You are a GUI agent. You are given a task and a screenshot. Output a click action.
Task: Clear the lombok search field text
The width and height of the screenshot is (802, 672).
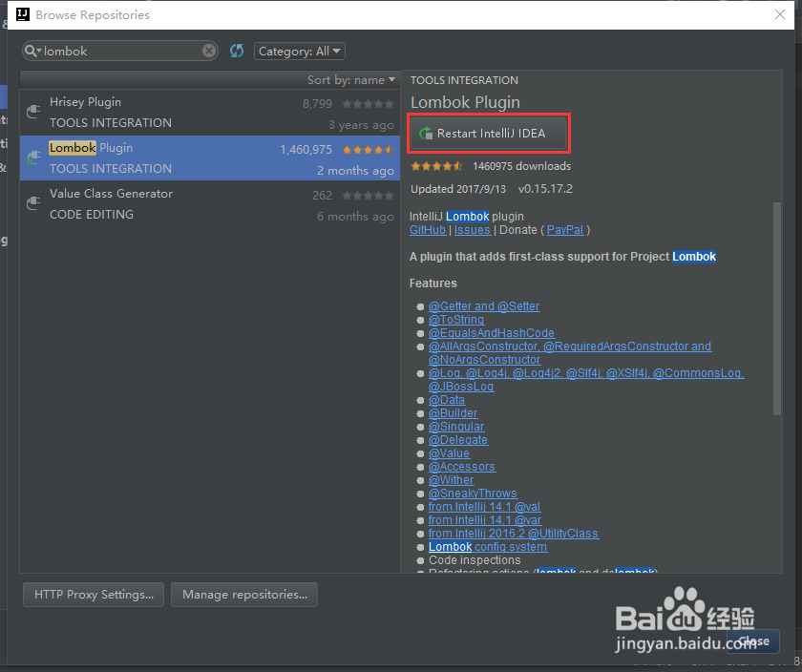point(209,51)
